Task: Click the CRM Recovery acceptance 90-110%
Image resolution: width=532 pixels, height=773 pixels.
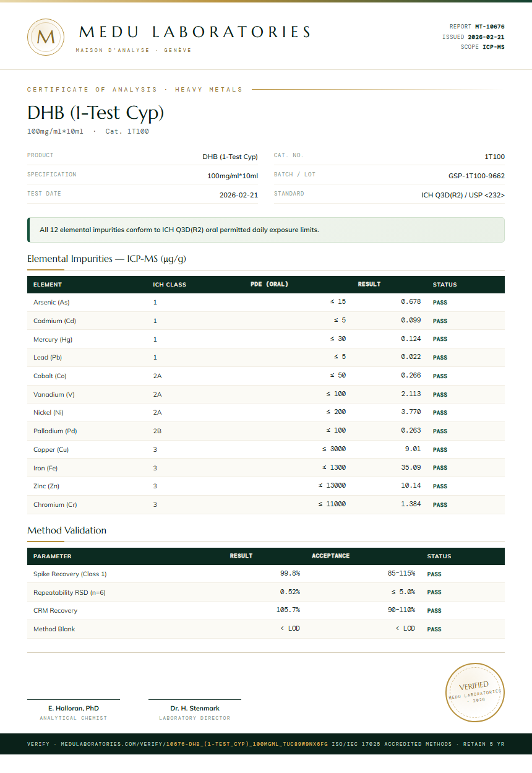Action: (x=401, y=610)
